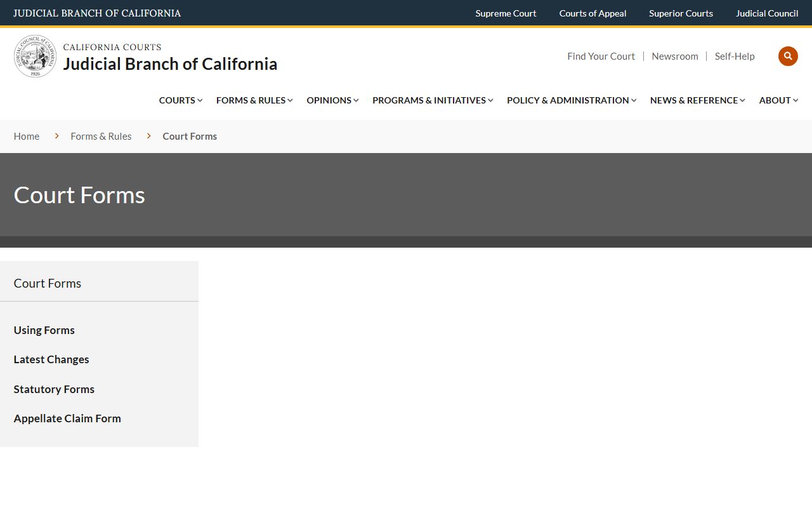
Task: Click the Forms & Rules breadcrumb
Action: click(x=101, y=136)
